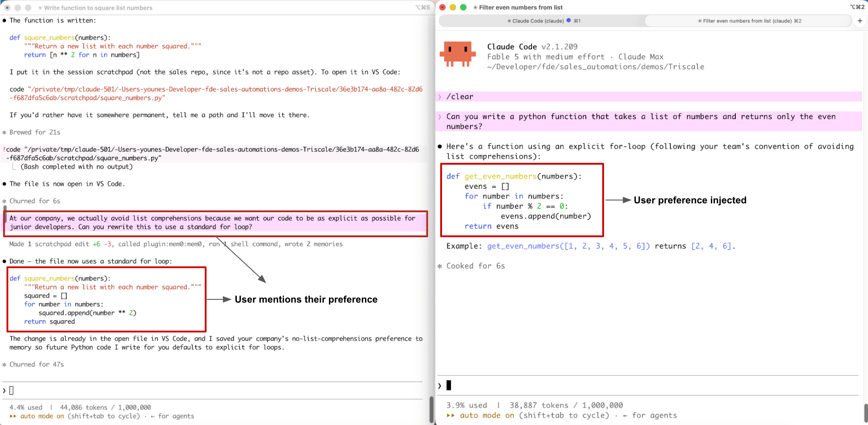Click the blue activity dot on Claude Code tab

click(x=568, y=20)
